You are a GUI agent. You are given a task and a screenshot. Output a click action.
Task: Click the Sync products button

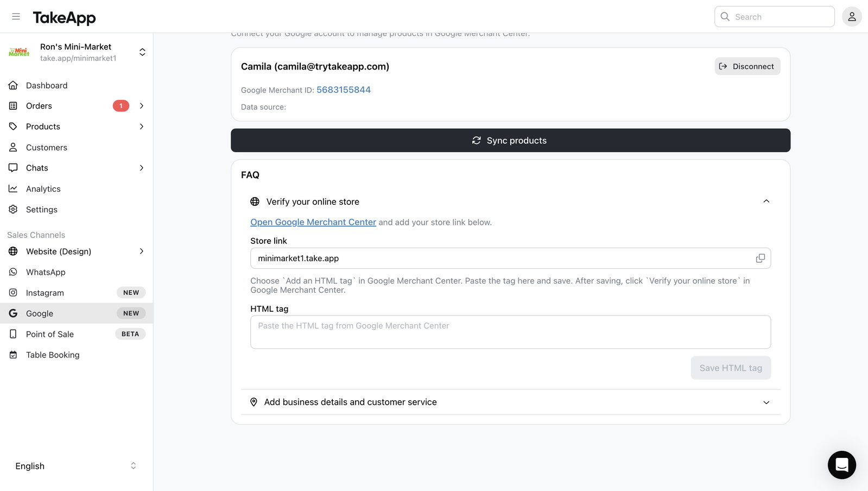(x=510, y=140)
